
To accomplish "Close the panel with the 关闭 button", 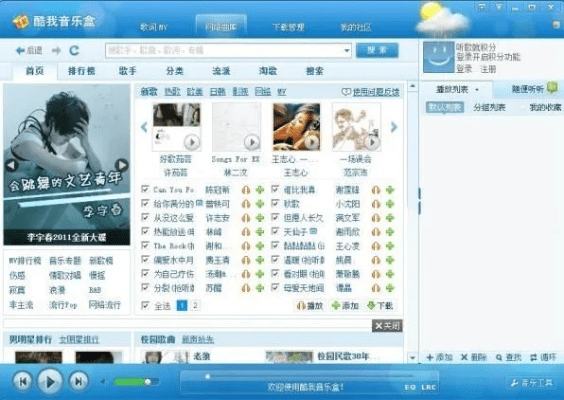I will click(x=387, y=326).
